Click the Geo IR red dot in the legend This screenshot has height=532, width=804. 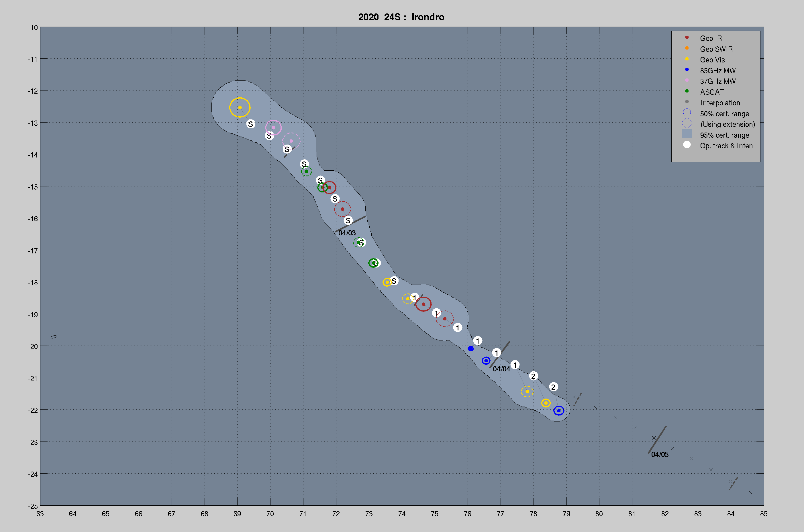(687, 37)
